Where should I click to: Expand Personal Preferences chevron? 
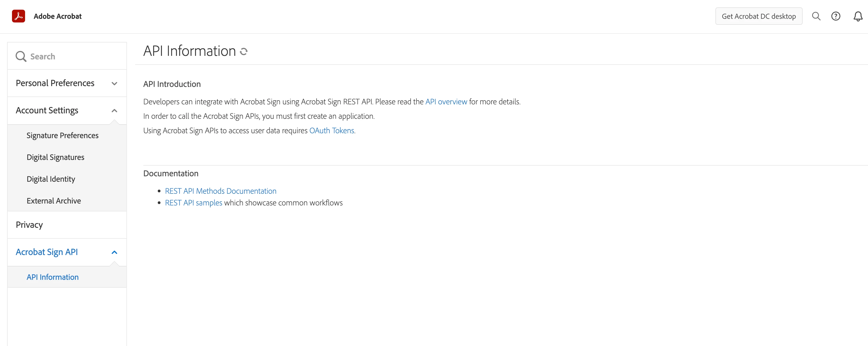click(114, 83)
